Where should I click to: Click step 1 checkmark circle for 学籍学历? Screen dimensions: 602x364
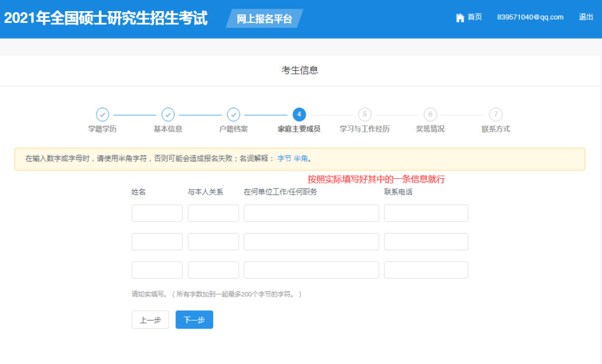point(103,114)
